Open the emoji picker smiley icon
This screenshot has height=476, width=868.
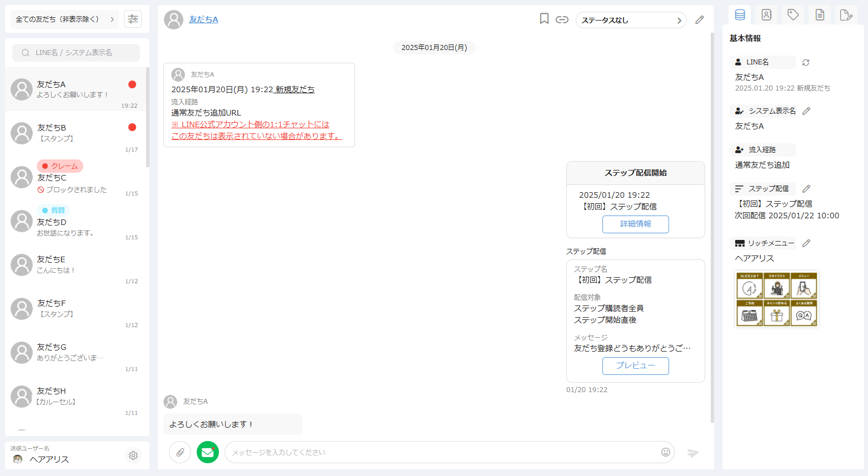pos(665,452)
